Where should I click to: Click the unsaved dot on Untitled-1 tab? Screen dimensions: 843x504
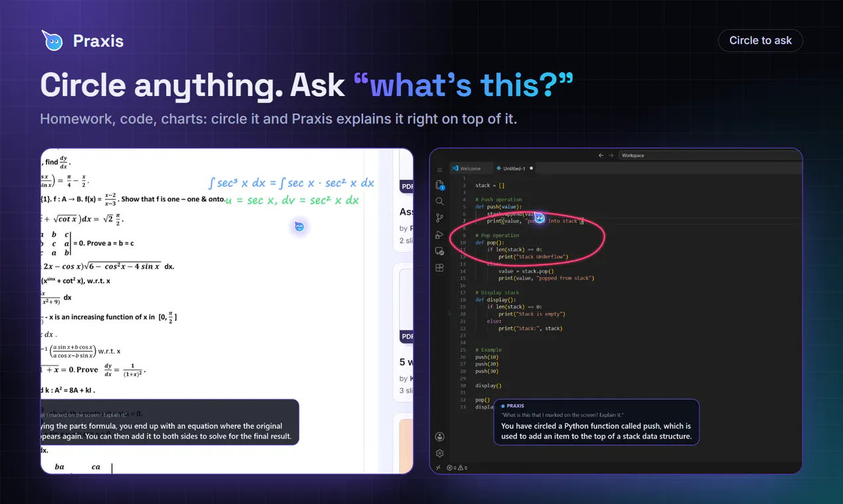point(531,168)
